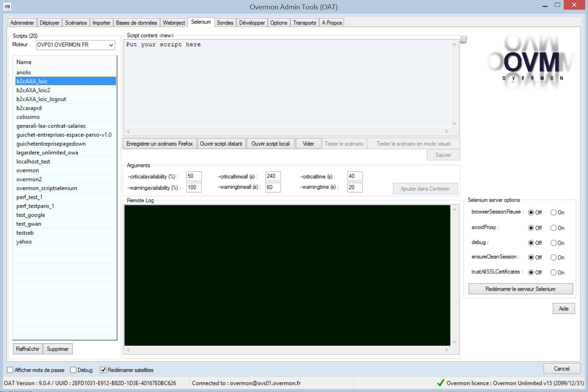Image resolution: width=588 pixels, height=392 pixels.
Task: Click the criticaltimeall field with 240
Action: click(273, 176)
